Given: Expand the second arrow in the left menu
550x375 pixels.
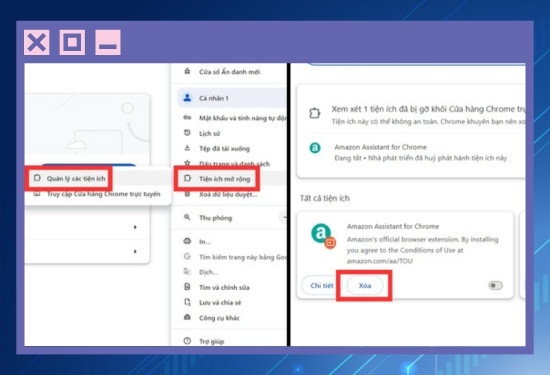Looking at the screenshot, I should pos(135,252).
